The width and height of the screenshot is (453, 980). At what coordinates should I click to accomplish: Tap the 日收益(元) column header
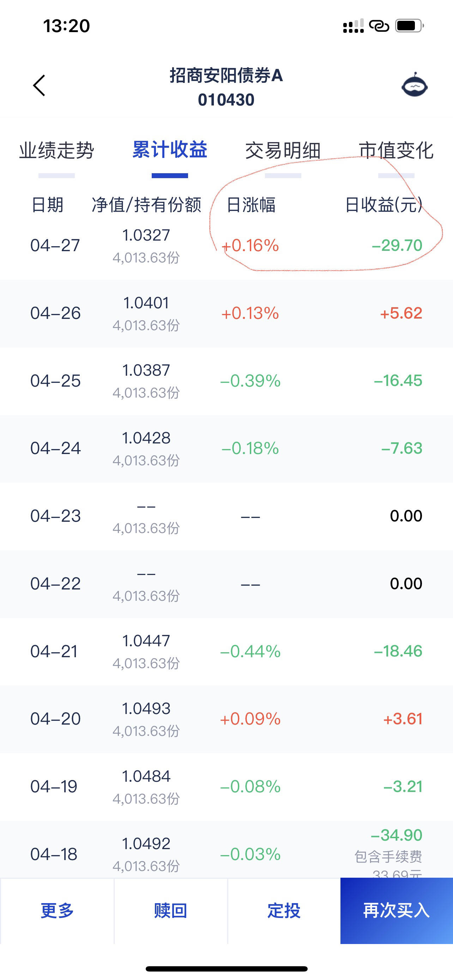[384, 205]
